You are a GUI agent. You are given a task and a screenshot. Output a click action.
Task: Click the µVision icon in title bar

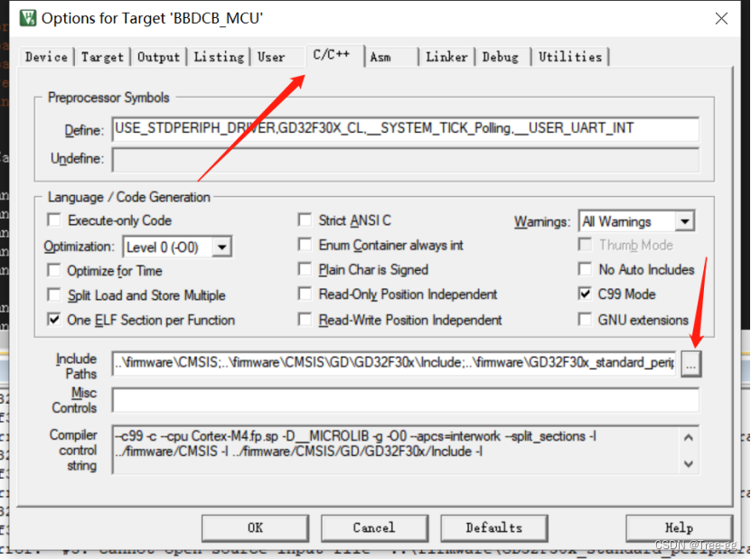[26, 15]
